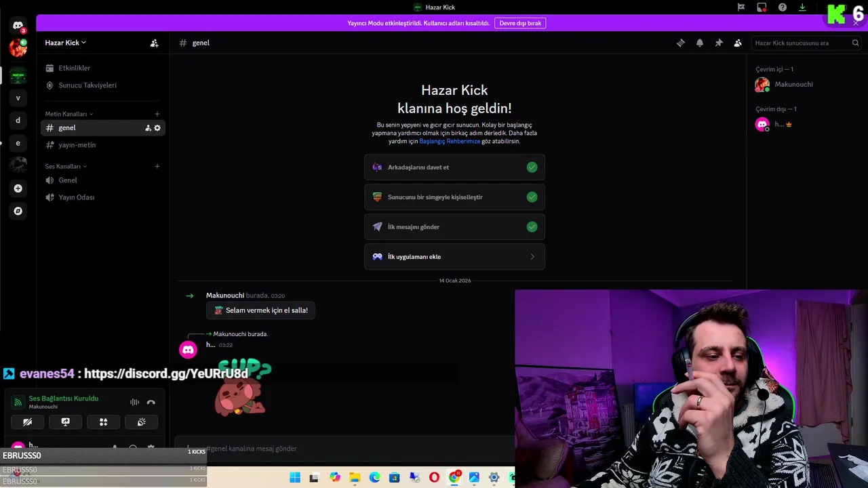Add a server with plus icon
Screen dimensions: 868x488
coord(18,188)
